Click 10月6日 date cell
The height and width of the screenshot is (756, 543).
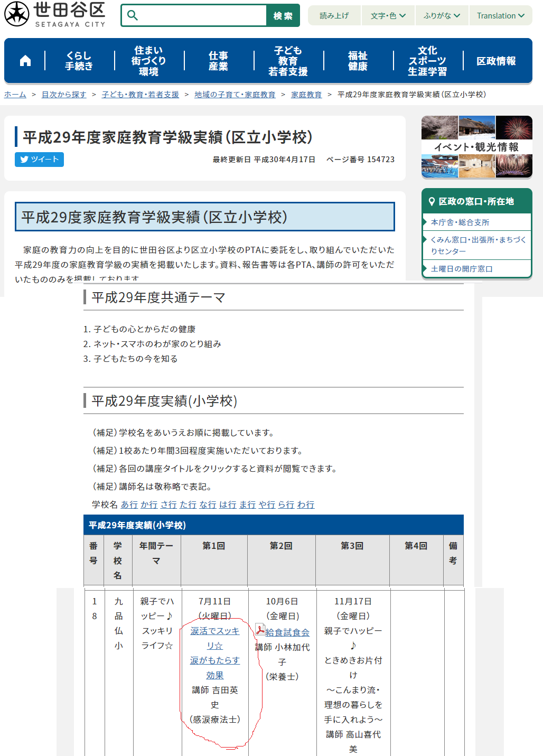coord(282,602)
